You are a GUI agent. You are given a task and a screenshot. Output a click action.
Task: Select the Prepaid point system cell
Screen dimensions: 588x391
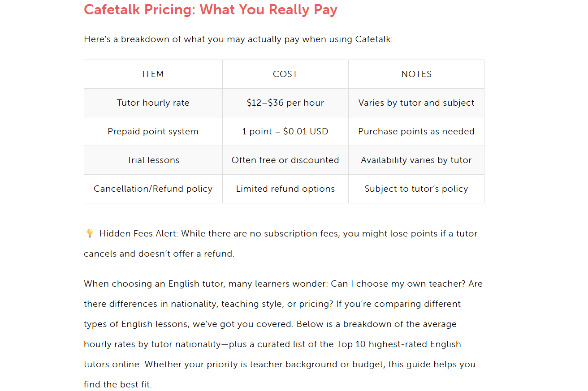coord(153,132)
